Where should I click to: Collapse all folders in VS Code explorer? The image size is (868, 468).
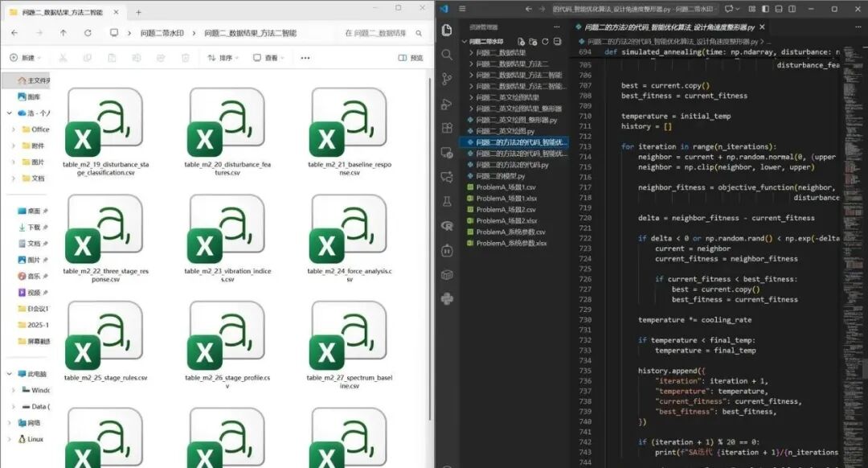click(558, 42)
